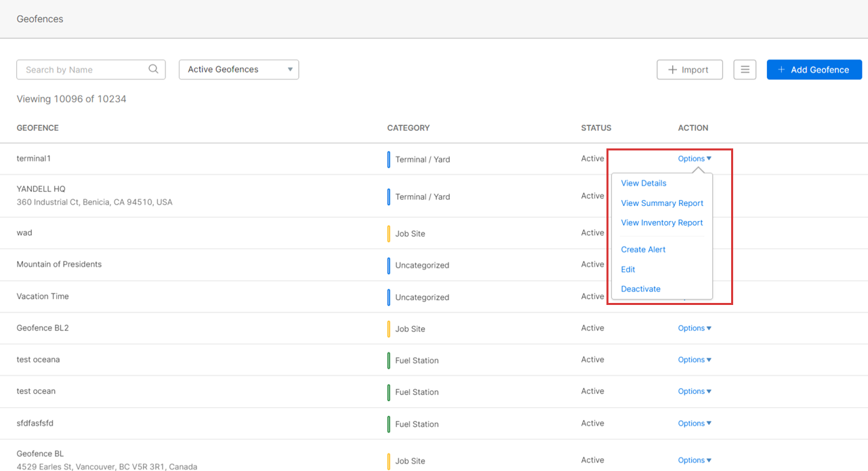Viewport: 868px width, 471px height.
Task: Choose Edit in the options menu
Action: click(628, 270)
